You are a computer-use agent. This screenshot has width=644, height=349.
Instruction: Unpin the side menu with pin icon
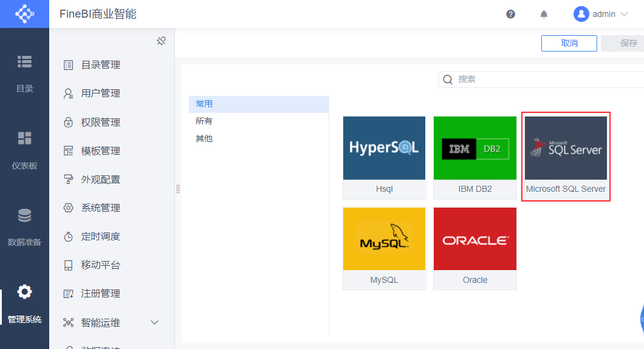162,41
